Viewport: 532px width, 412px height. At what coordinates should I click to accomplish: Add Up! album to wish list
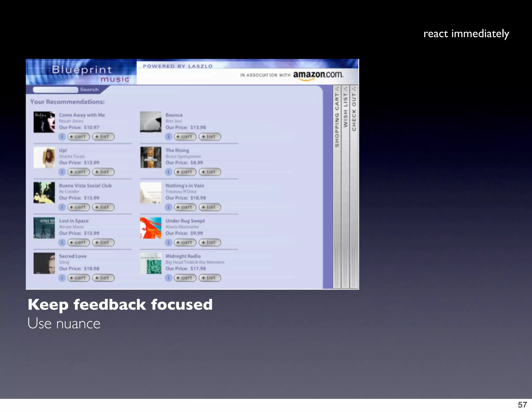pyautogui.click(x=103, y=172)
